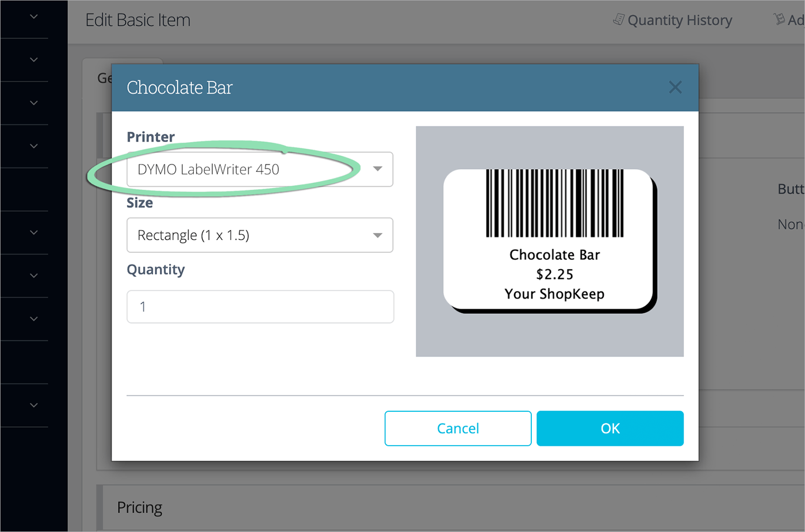Click the "Chocolate Bar" text on the label preview
This screenshot has height=532, width=805.
point(554,255)
